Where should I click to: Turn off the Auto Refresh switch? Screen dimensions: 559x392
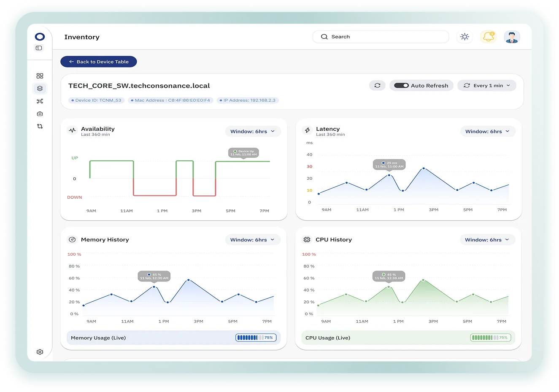click(401, 86)
